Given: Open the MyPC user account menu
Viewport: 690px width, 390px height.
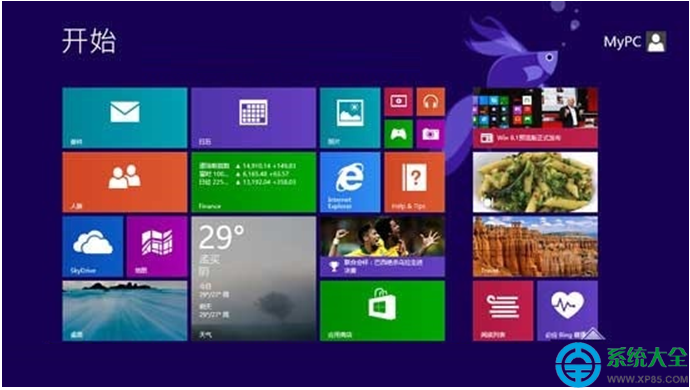Looking at the screenshot, I should tap(635, 42).
